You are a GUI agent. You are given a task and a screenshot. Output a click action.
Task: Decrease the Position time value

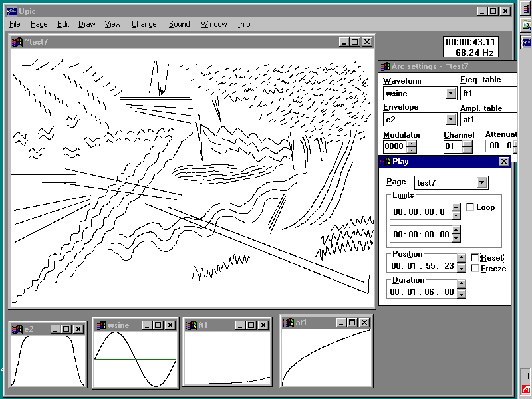point(462,268)
